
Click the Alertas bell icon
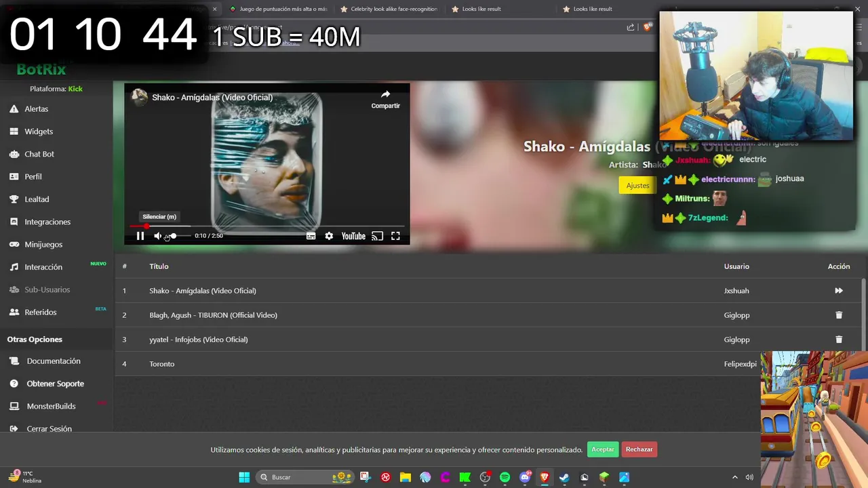click(14, 108)
